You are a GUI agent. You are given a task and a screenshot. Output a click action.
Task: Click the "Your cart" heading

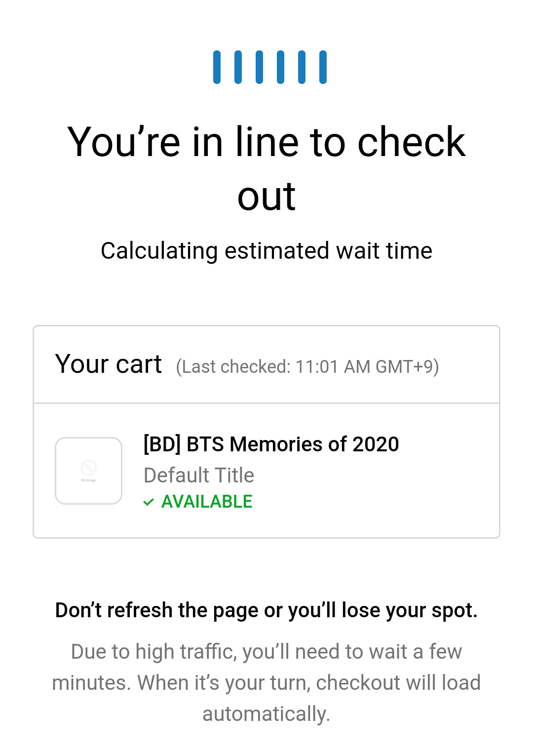coord(109,364)
